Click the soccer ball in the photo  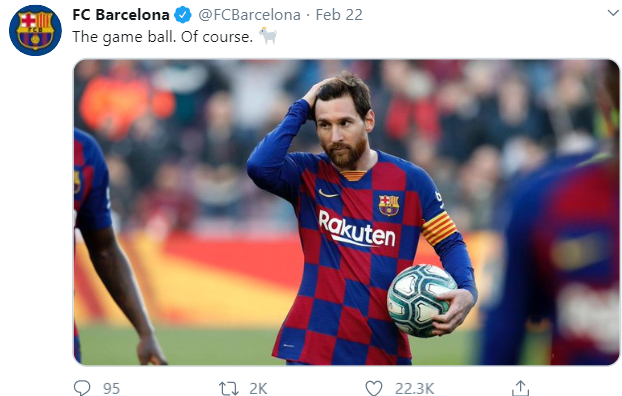click(421, 300)
